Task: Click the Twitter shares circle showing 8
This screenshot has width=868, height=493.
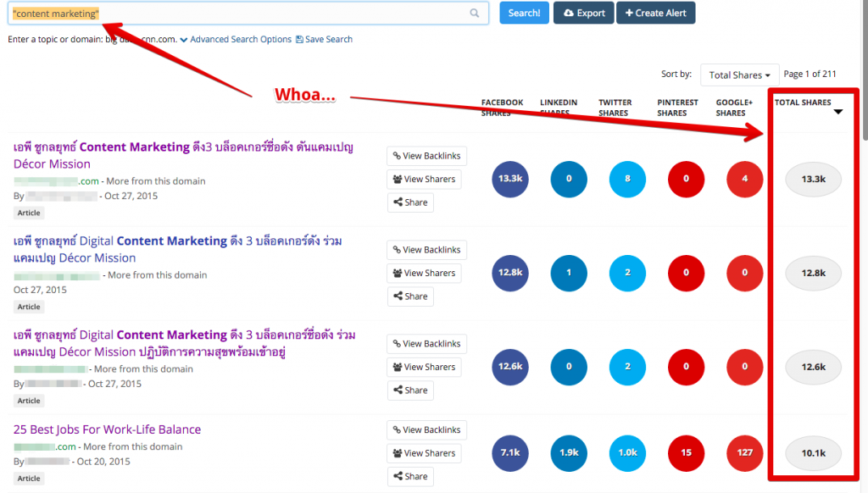Action: (627, 179)
